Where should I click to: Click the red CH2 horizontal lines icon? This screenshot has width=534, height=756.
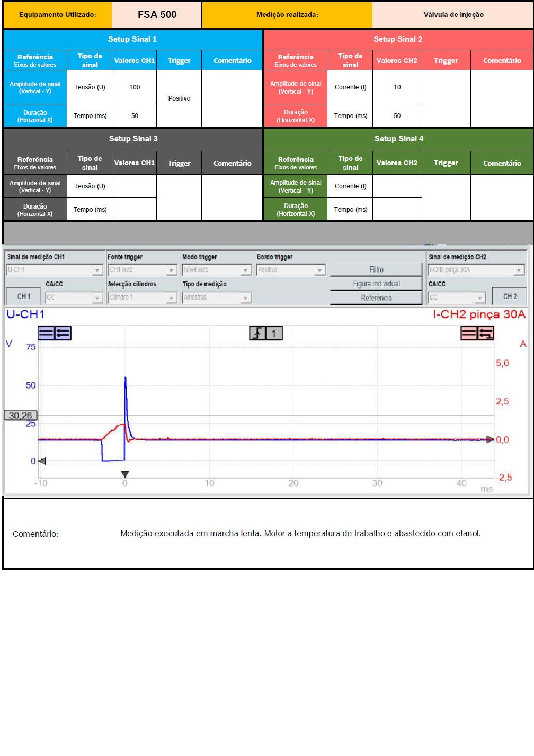coord(469,333)
